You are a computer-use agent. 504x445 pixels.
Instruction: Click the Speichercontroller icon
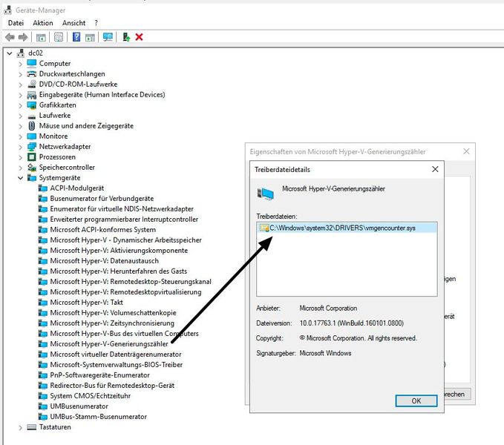tap(31, 168)
